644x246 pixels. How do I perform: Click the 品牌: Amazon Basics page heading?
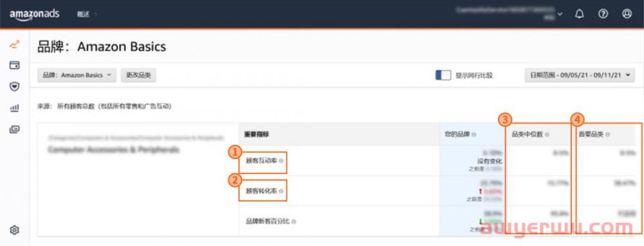coord(102,47)
